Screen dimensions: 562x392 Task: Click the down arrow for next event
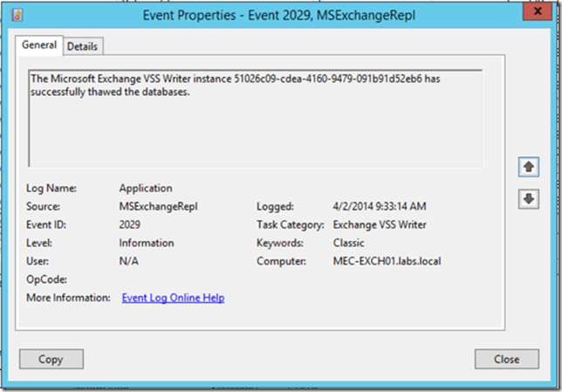[528, 199]
